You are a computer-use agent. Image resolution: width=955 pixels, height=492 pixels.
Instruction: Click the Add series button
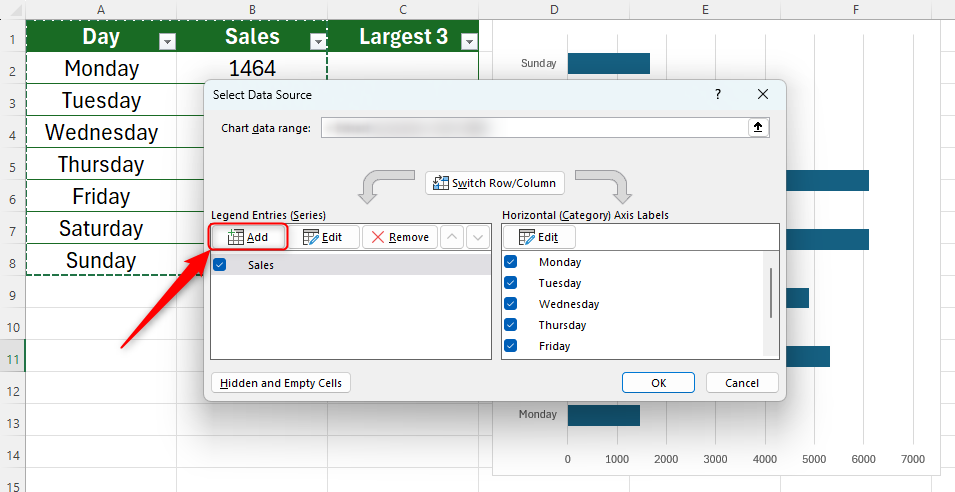point(248,237)
